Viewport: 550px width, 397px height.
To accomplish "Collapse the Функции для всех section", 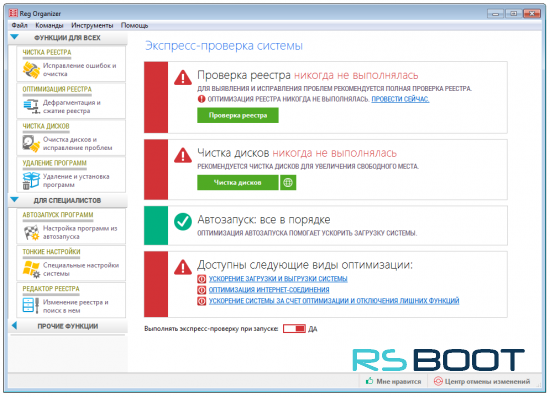I will point(15,37).
